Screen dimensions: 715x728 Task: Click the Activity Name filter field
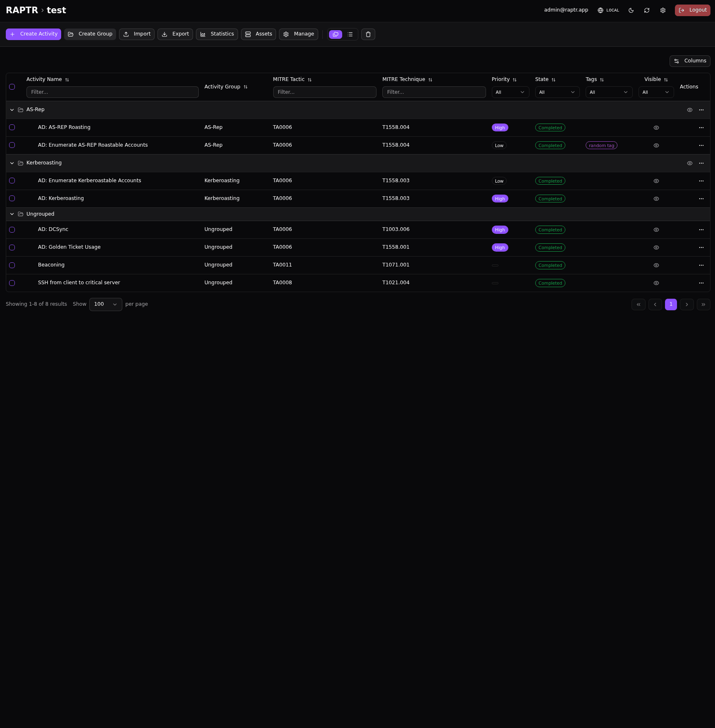[112, 92]
